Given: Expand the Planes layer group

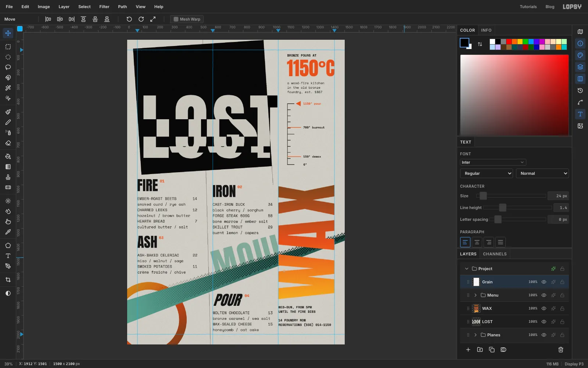Looking at the screenshot, I should (476, 335).
